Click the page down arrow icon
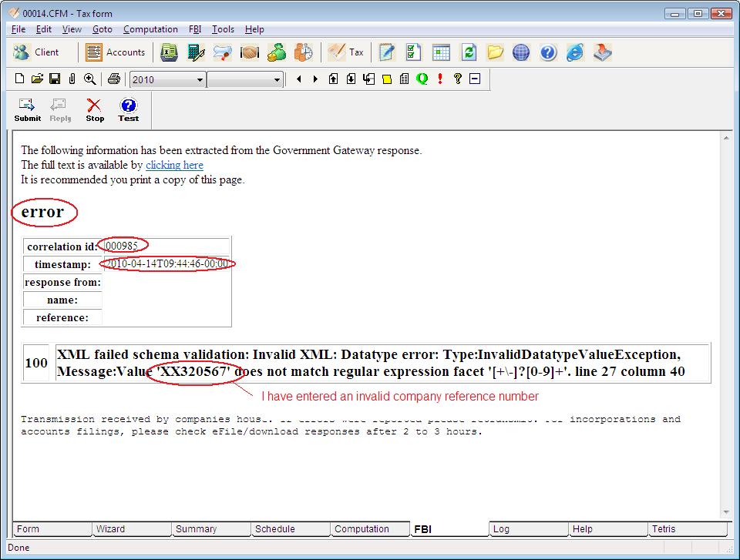This screenshot has height=560, width=740. pyautogui.click(x=351, y=79)
